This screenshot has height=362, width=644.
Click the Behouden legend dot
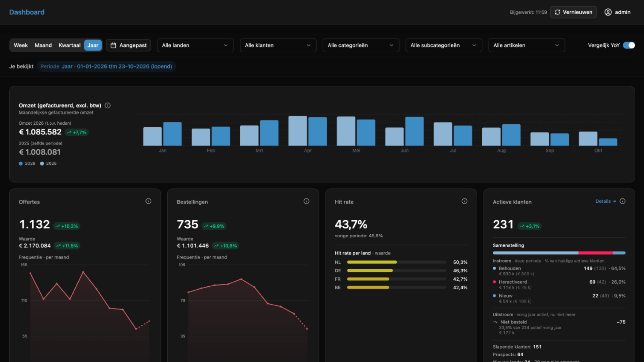[494, 268]
